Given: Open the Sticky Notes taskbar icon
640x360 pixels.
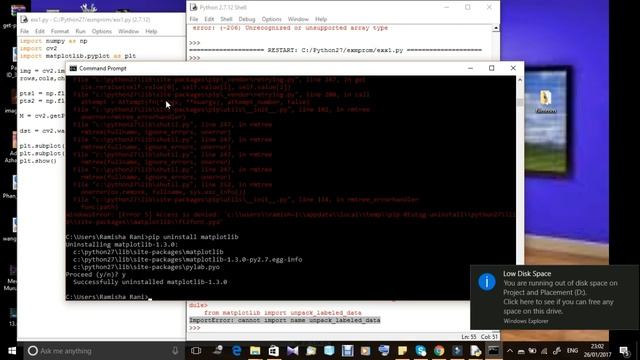Looking at the screenshot, I should tap(402, 351).
